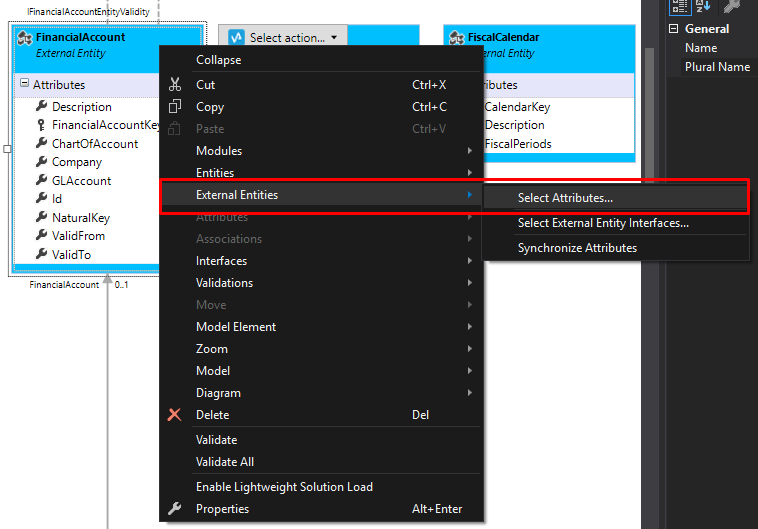Choose Synchronize Attributes in the submenu

616,248
